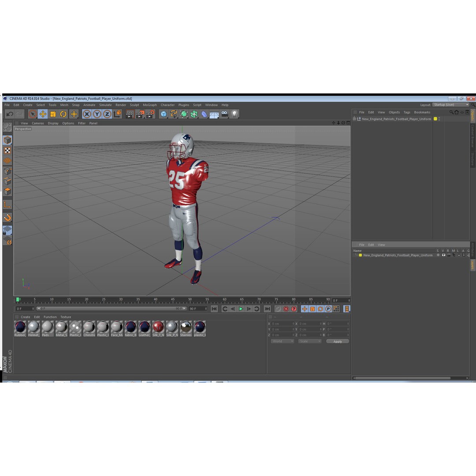Open the Character menu

coord(167,105)
